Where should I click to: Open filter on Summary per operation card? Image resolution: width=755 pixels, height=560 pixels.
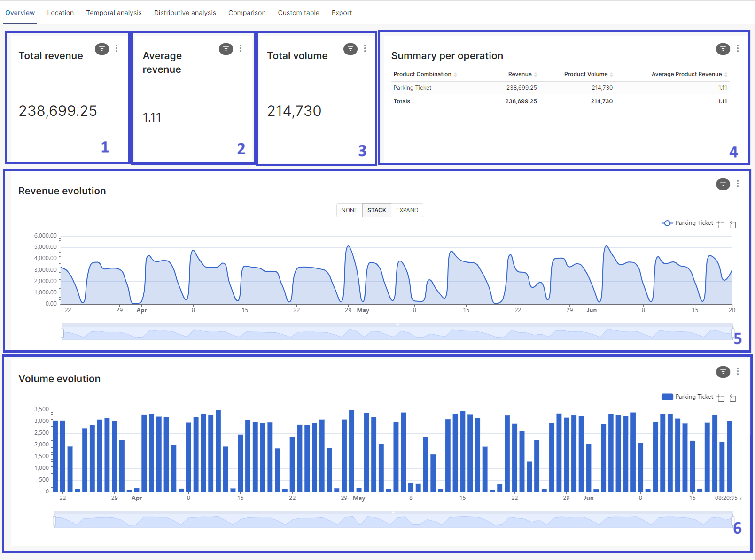[723, 49]
